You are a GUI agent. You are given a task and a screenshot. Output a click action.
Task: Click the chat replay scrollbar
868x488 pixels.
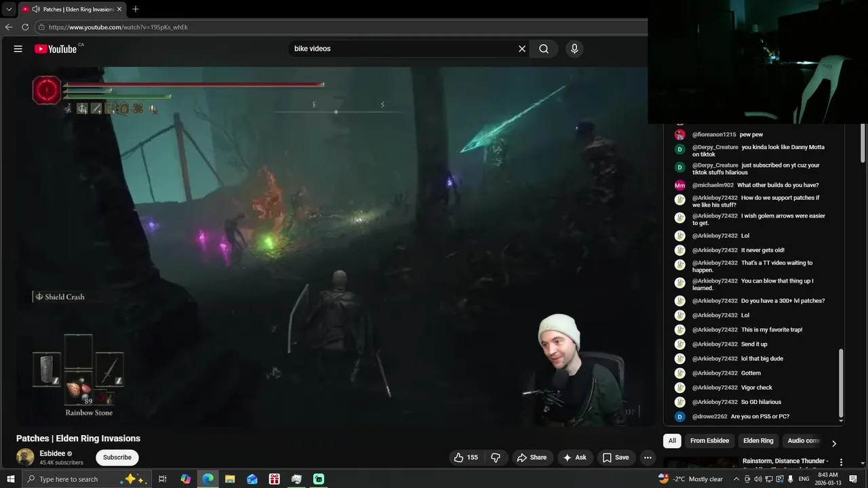pyautogui.click(x=842, y=383)
